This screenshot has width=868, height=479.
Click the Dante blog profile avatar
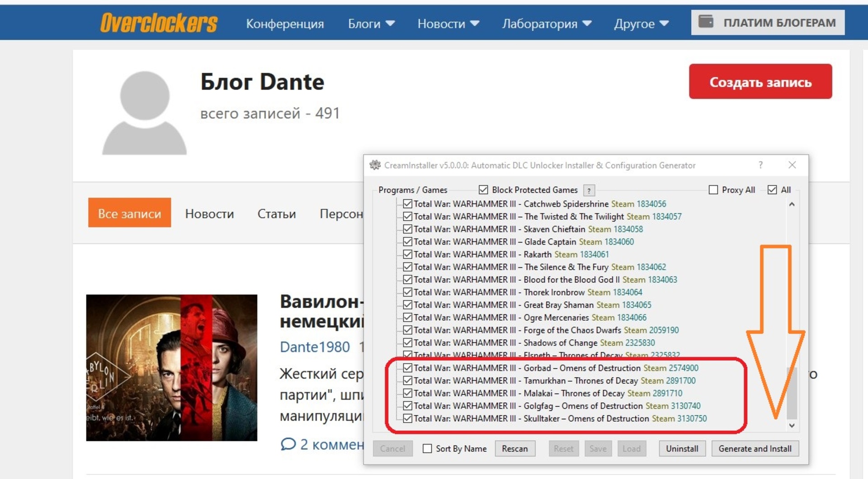point(144,113)
